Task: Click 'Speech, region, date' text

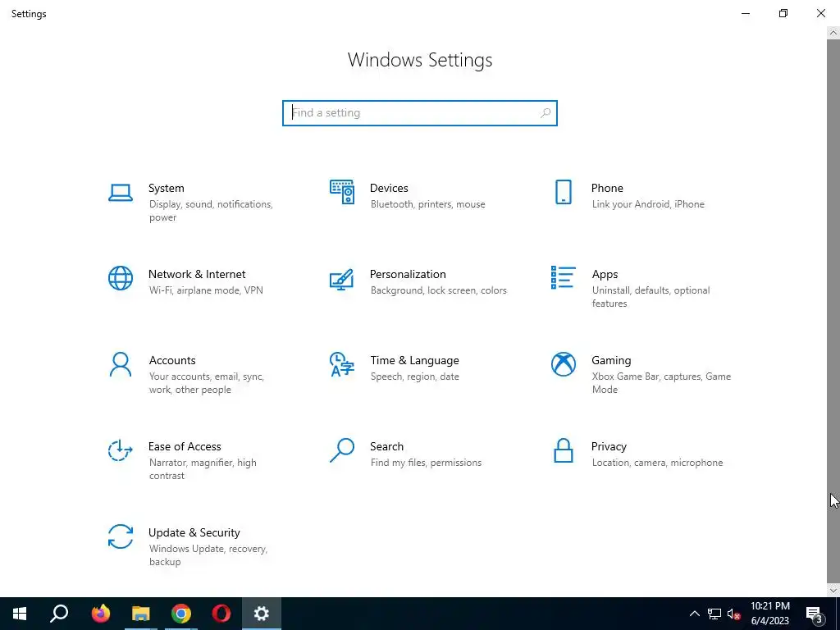Action: [x=414, y=377]
